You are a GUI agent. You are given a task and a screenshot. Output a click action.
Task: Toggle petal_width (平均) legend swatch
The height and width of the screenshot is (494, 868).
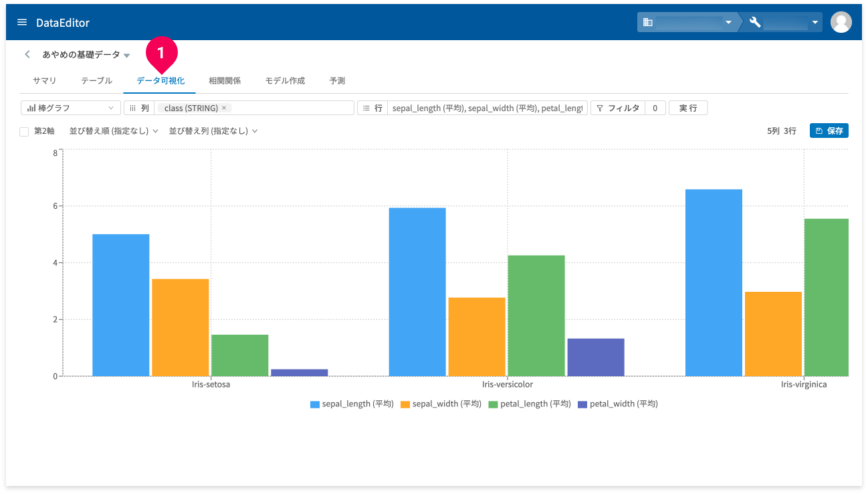point(582,404)
